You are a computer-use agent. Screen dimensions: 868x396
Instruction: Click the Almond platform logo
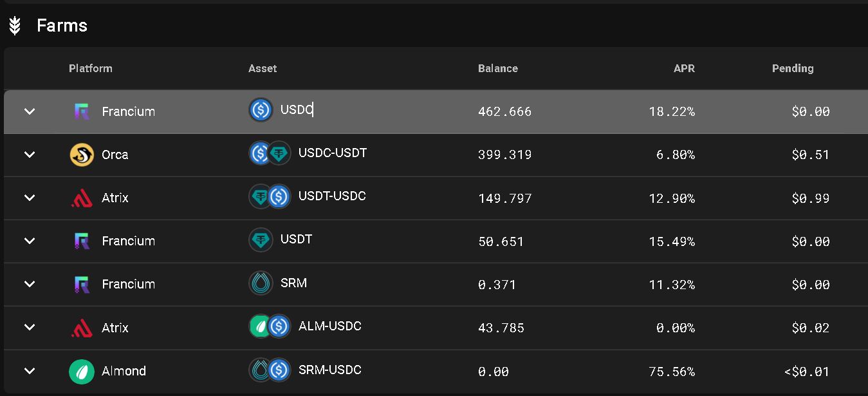(x=82, y=372)
